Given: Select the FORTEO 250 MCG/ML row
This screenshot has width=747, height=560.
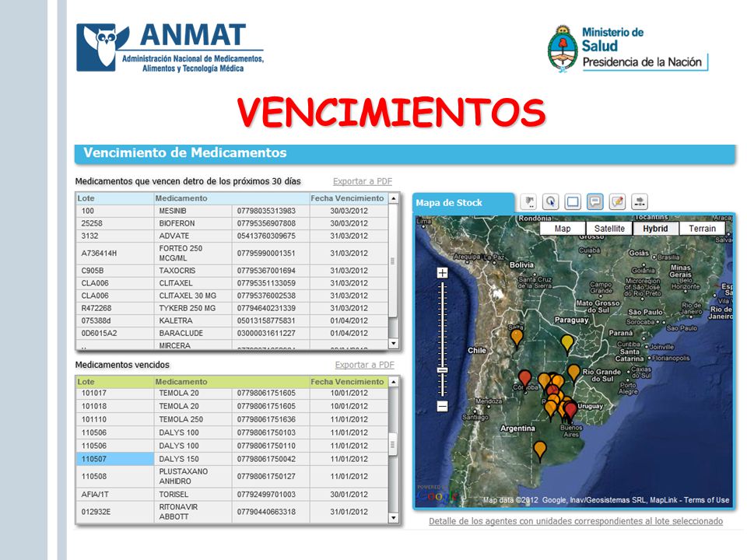Looking at the screenshot, I should click(x=232, y=254).
